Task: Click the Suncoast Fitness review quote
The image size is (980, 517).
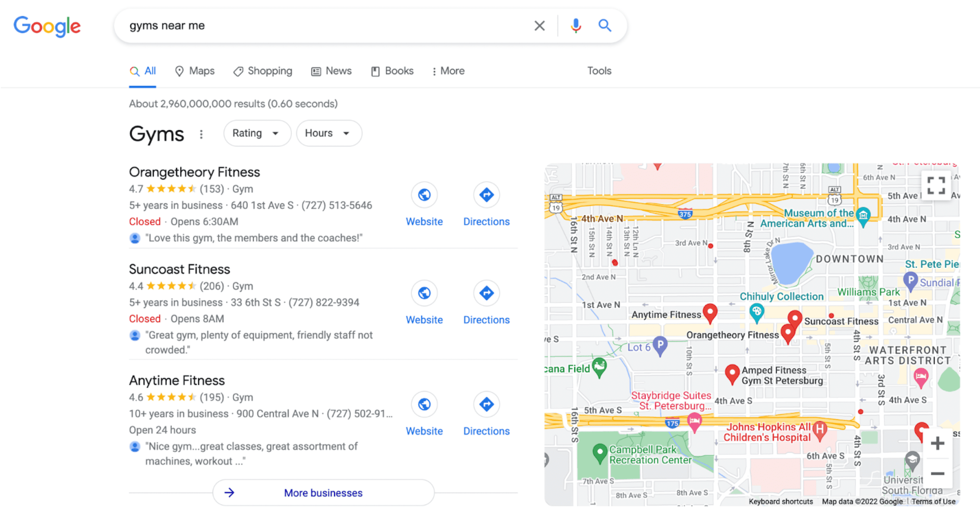Action: coord(259,342)
